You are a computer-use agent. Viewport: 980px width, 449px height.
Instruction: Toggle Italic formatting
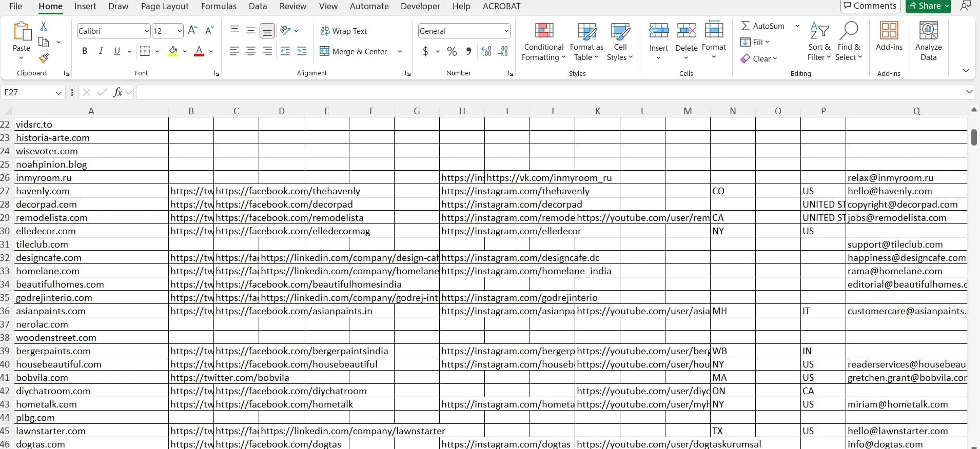101,51
